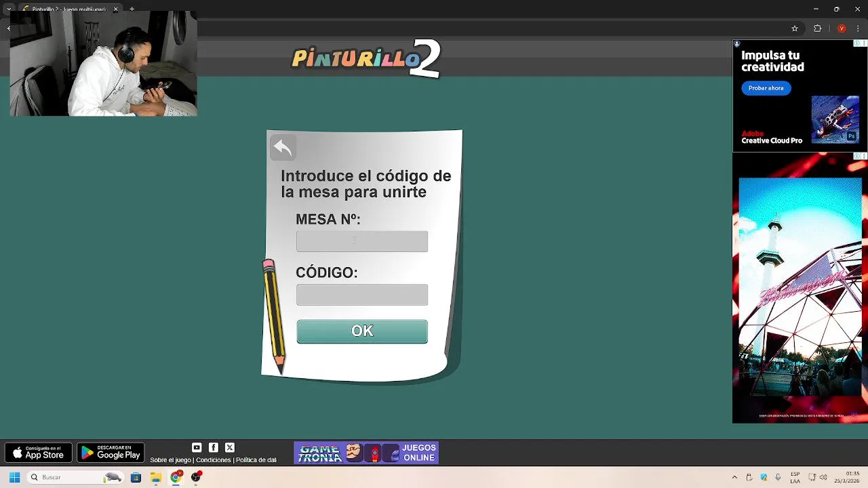Open the Chrome profile avatar V
The width and height of the screenshot is (868, 488).
[x=842, y=28]
